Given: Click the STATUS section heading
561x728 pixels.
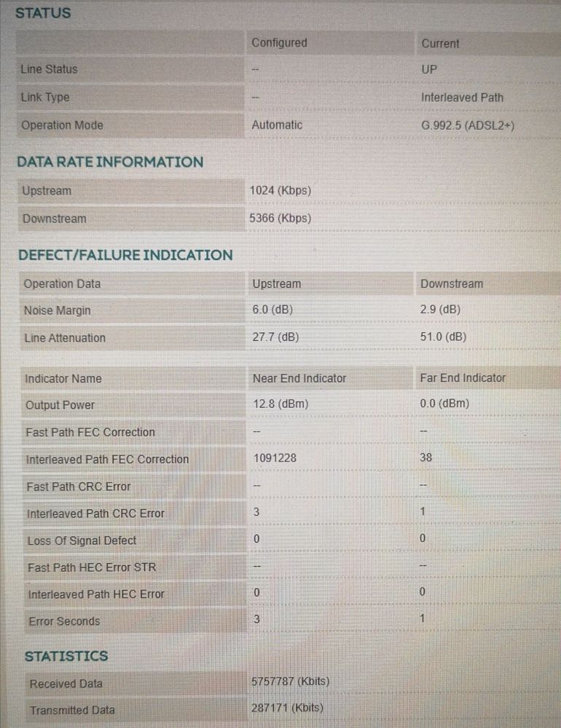Looking at the screenshot, I should pyautogui.click(x=43, y=13).
